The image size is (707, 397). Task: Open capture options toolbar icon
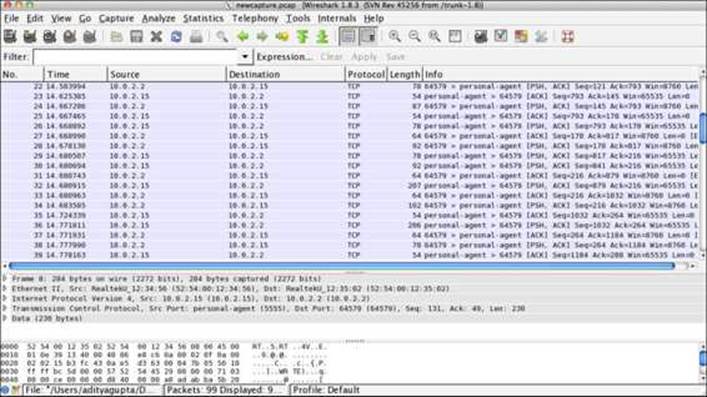(30, 37)
